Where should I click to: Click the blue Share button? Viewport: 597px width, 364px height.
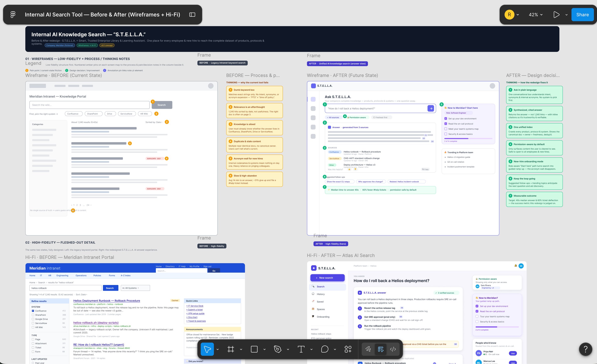pyautogui.click(x=582, y=15)
